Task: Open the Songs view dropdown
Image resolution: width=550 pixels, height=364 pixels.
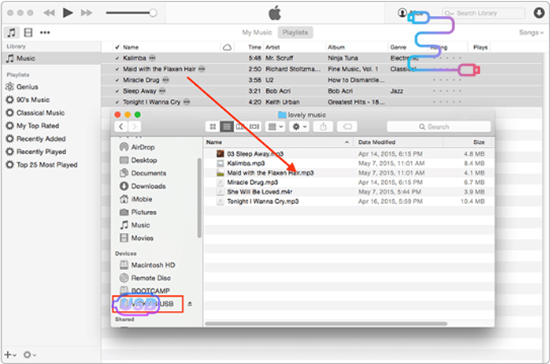Action: tap(531, 32)
